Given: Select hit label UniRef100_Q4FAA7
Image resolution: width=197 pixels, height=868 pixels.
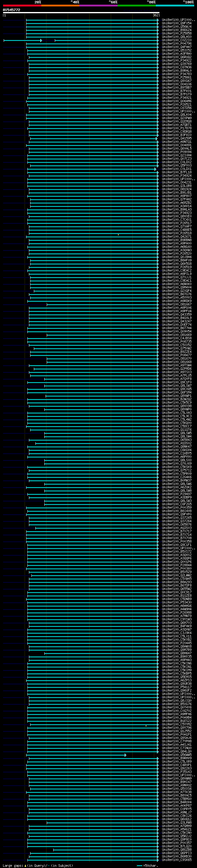Looking at the screenshot, I should tap(177, 47).
